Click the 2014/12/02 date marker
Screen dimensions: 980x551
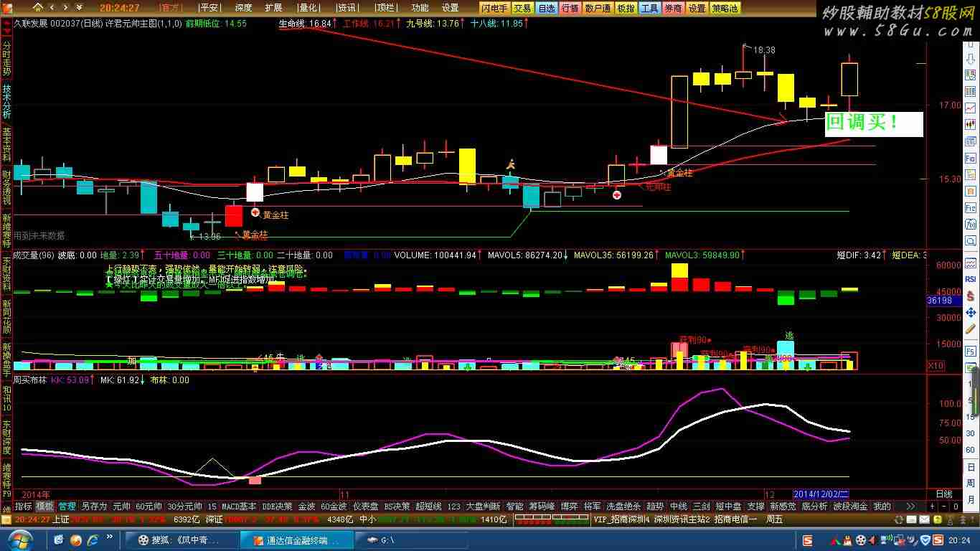pyautogui.click(x=821, y=494)
